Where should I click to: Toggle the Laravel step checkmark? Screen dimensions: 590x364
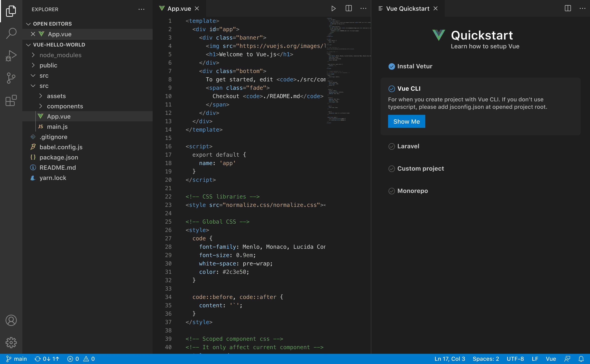(x=392, y=146)
